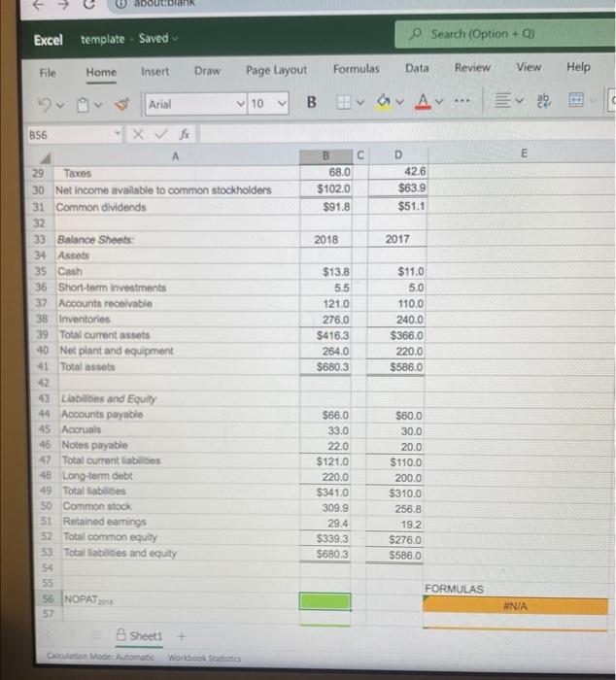Expand the Name Box dropdown arrow
The width and height of the screenshot is (616, 680).
click(118, 134)
